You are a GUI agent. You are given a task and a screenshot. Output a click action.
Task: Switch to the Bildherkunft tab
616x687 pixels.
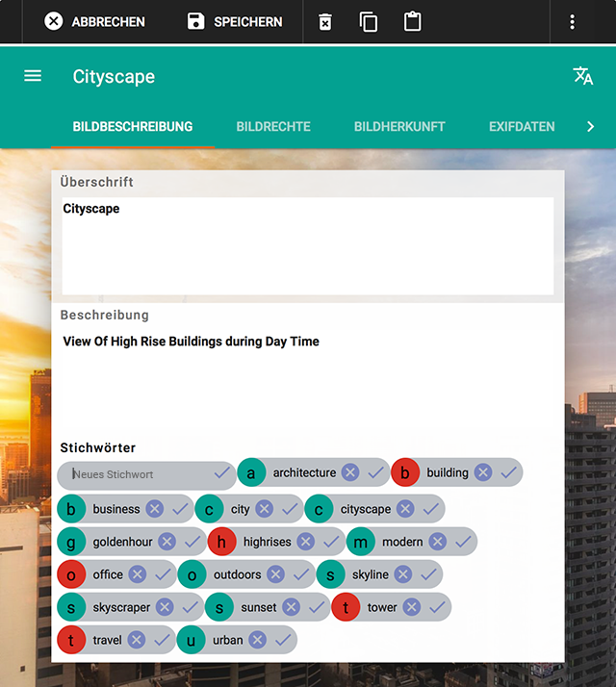pos(399,127)
